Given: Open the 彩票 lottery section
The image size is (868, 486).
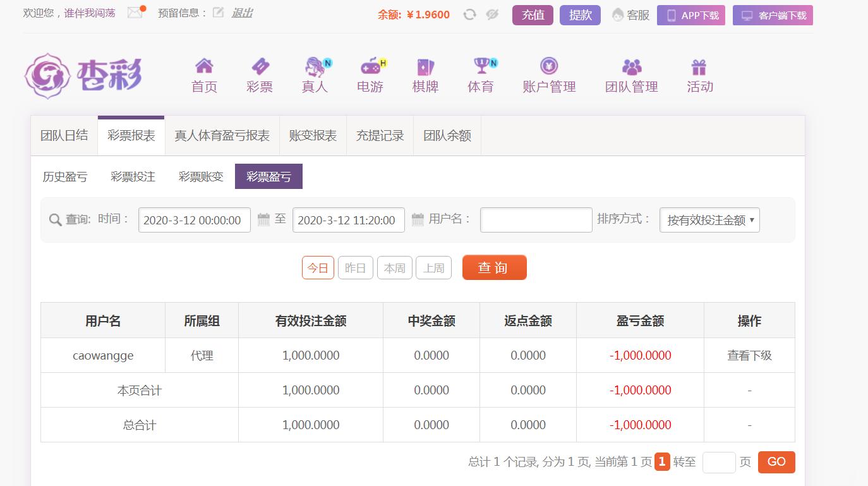Looking at the screenshot, I should (260, 75).
